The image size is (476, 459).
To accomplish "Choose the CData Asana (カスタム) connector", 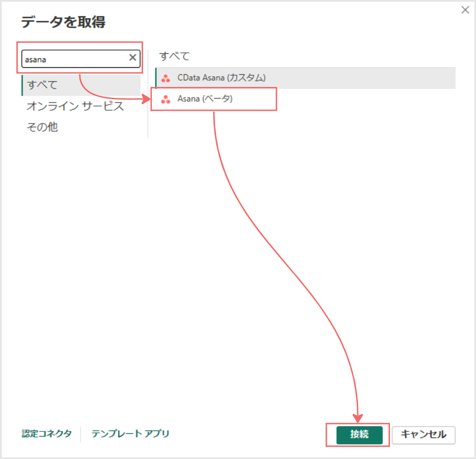I will tap(305, 78).
